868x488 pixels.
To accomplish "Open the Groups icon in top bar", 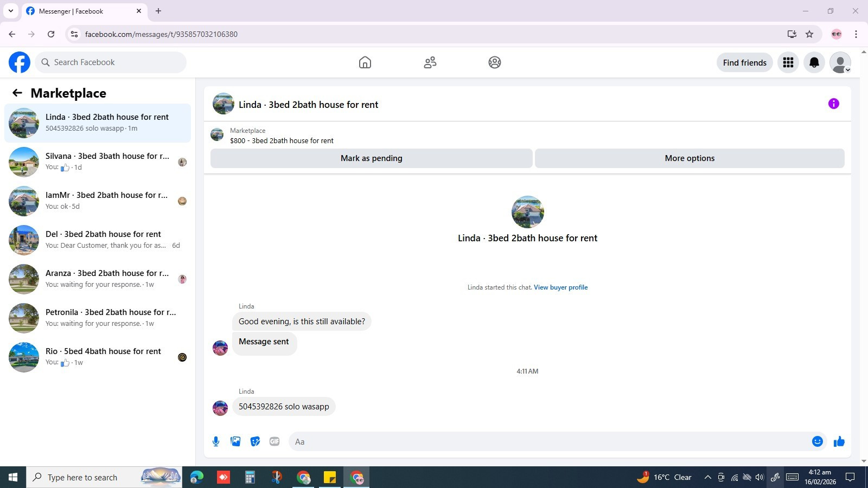I will pos(495,62).
